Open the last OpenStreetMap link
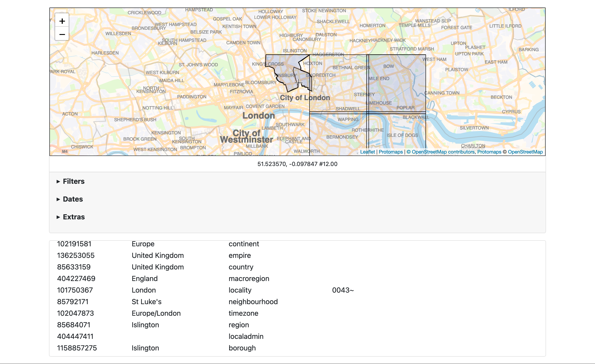Screen dimensions: 595x364 point(525,152)
